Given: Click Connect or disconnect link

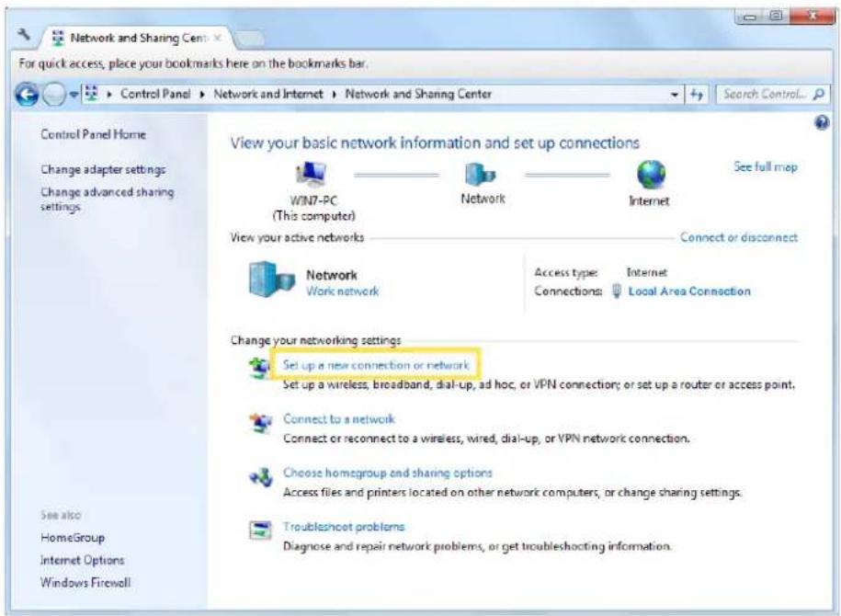Looking at the screenshot, I should click(739, 237).
